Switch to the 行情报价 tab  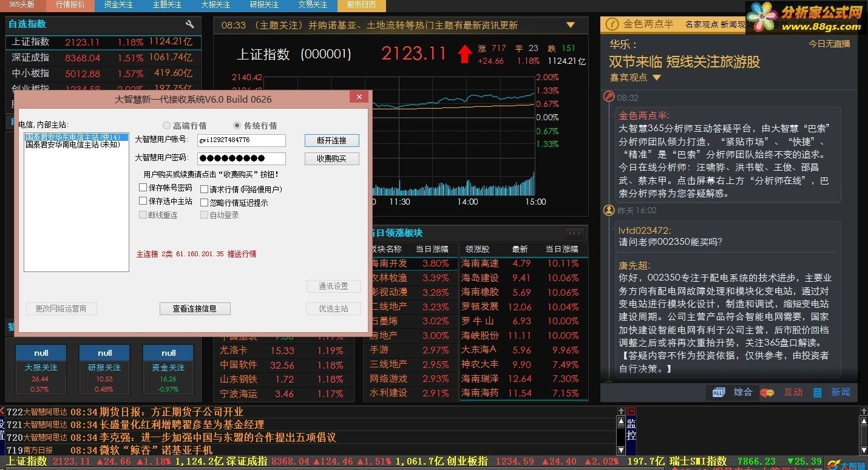(70, 5)
